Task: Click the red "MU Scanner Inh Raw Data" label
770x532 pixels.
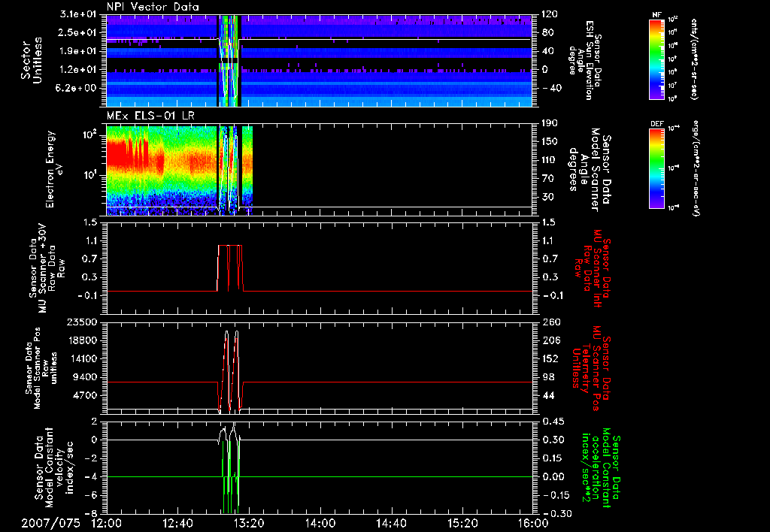Action: pyautogui.click(x=593, y=268)
